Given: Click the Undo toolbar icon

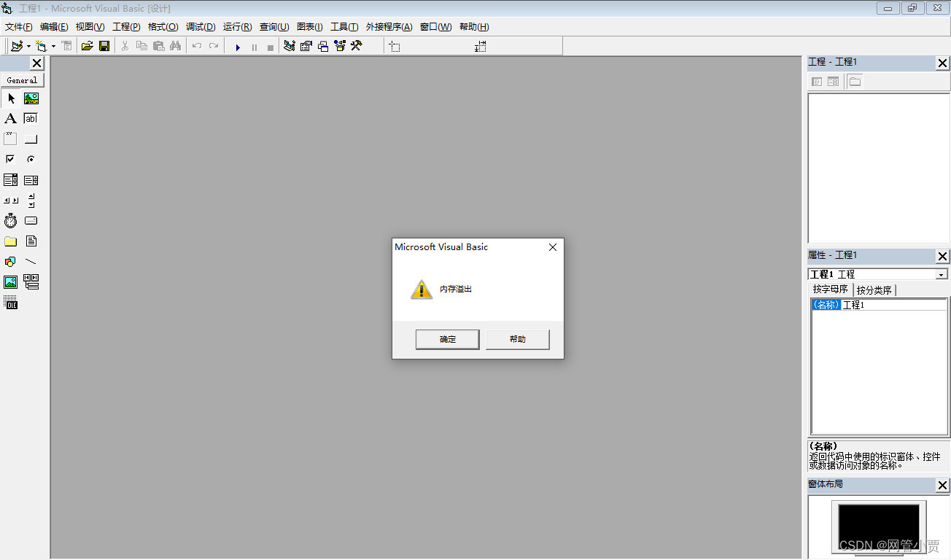Looking at the screenshot, I should 197,46.
